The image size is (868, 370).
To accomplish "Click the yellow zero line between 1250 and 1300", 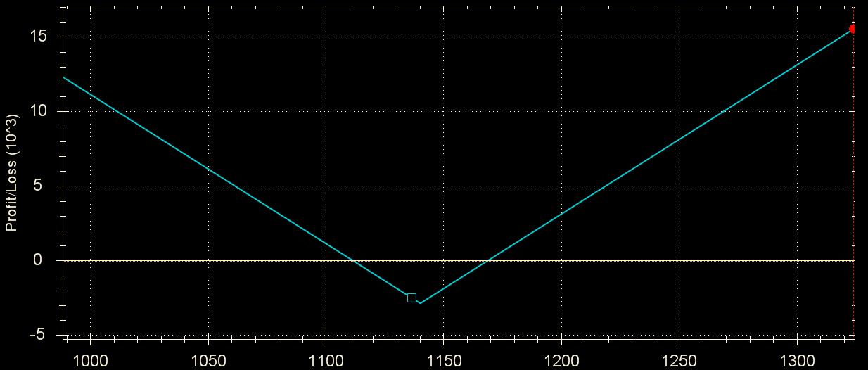I will coord(739,260).
